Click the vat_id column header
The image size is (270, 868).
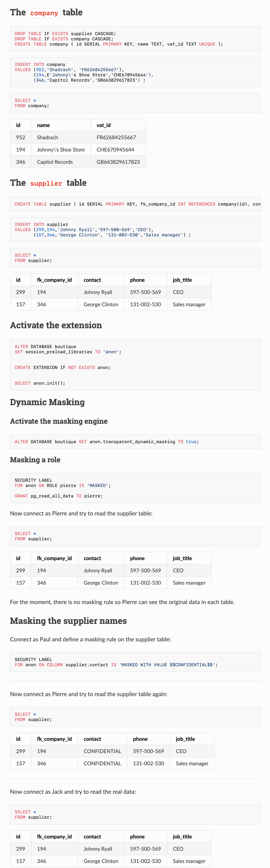click(x=103, y=125)
